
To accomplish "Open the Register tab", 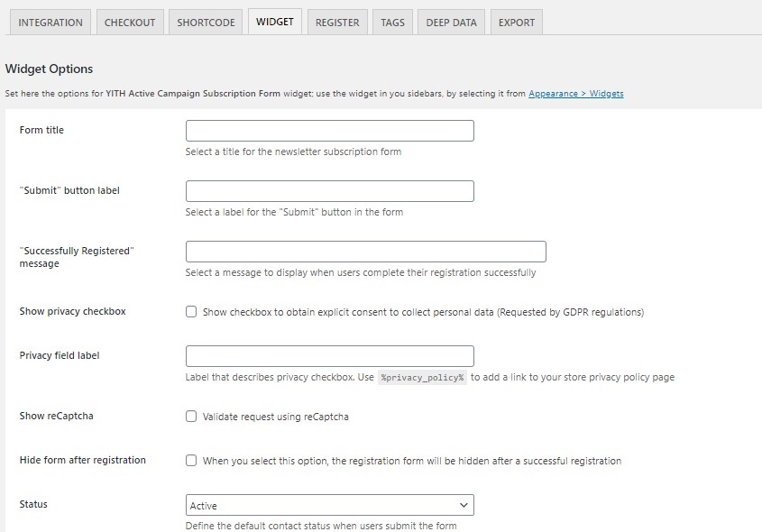I will click(x=337, y=23).
